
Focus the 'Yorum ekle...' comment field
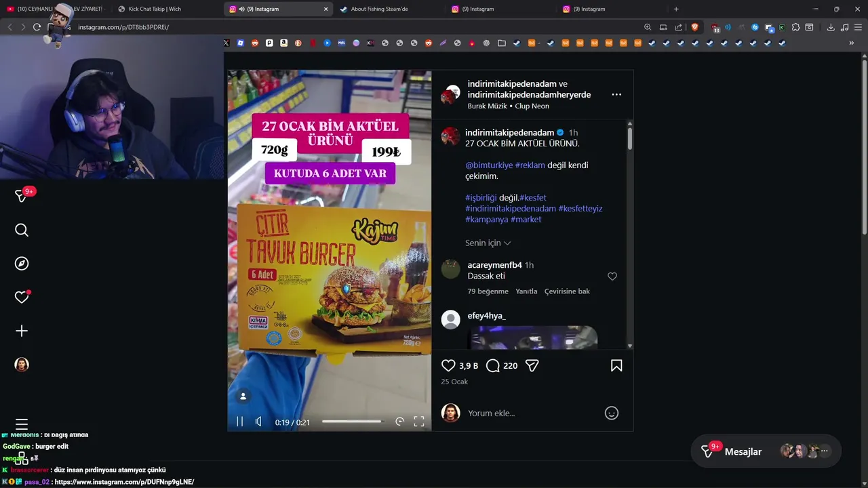(532, 413)
